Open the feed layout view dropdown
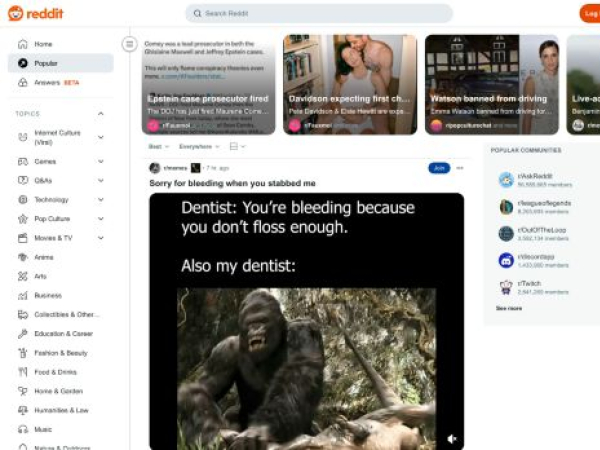Image resolution: width=600 pixels, height=450 pixels. [x=237, y=147]
